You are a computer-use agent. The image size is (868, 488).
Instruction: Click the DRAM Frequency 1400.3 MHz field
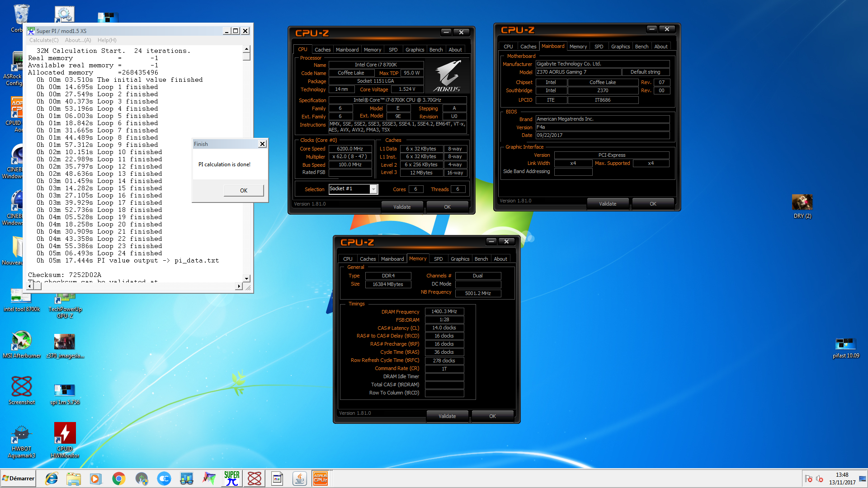(444, 311)
